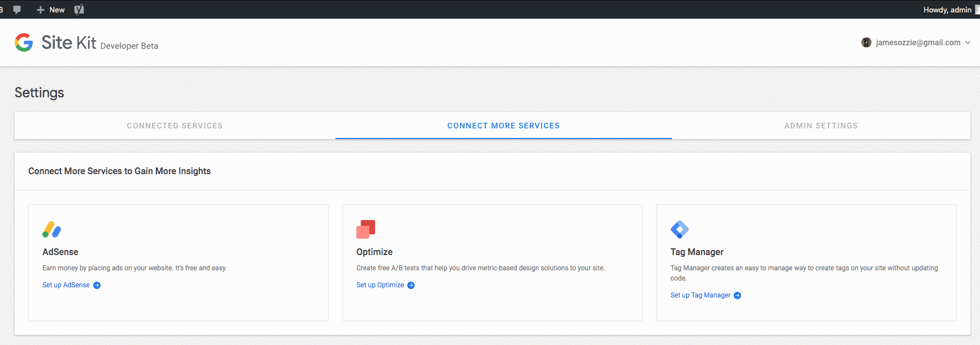Open the Yoast SEO icon in admin bar
Screen dimensions: 980x345
(79, 10)
